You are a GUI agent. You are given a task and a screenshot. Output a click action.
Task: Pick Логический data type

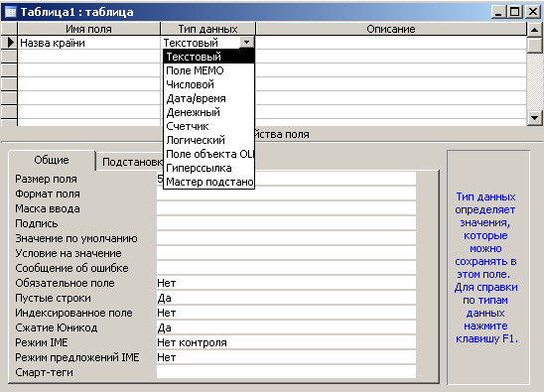pyautogui.click(x=208, y=140)
